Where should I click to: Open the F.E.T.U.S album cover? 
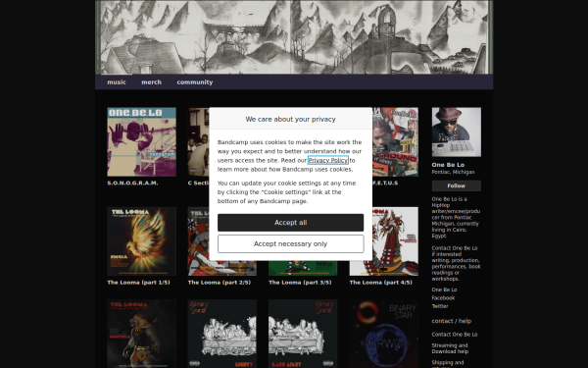[x=395, y=142]
